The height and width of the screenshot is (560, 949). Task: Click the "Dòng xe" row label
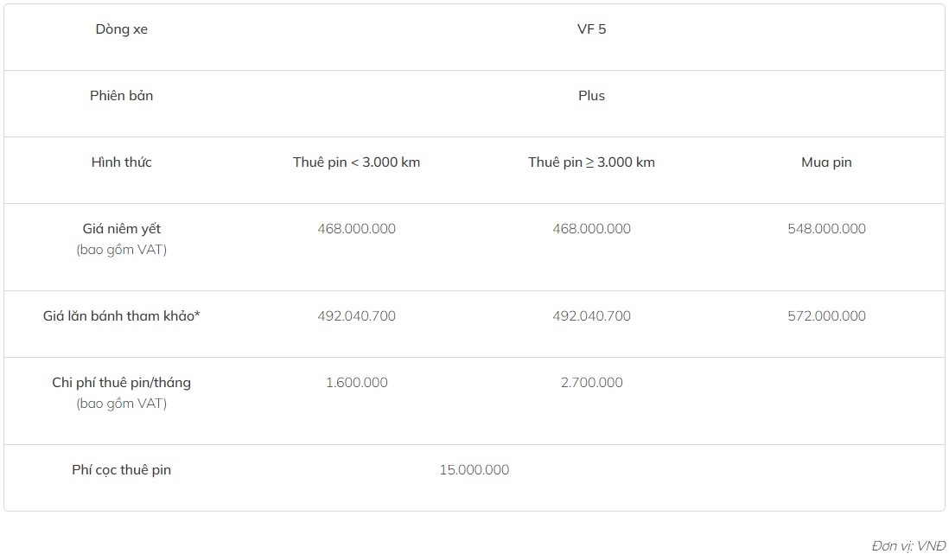121,29
